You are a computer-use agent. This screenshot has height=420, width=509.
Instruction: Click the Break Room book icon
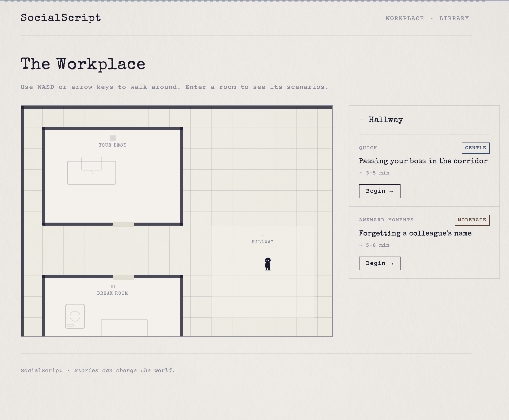[113, 287]
